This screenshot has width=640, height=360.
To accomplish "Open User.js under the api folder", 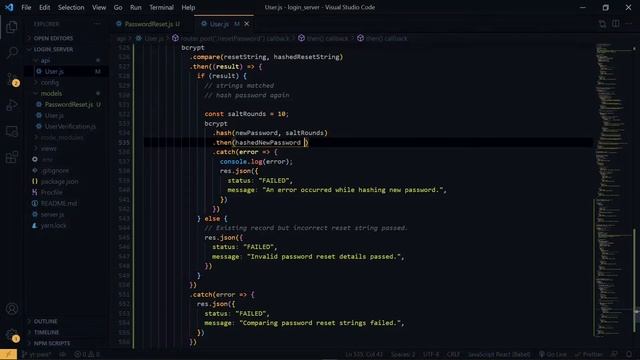I will point(54,71).
